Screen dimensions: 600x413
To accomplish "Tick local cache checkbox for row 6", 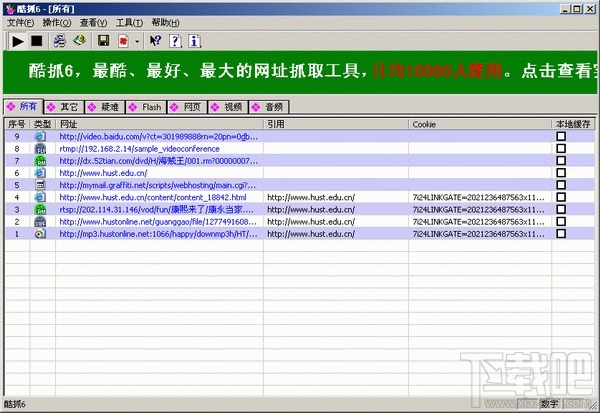I will [x=561, y=173].
